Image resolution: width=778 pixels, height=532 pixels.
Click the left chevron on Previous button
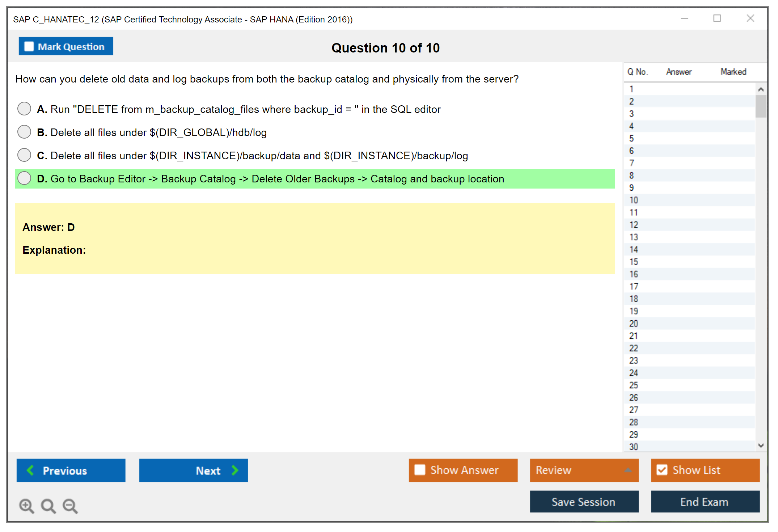pos(30,470)
